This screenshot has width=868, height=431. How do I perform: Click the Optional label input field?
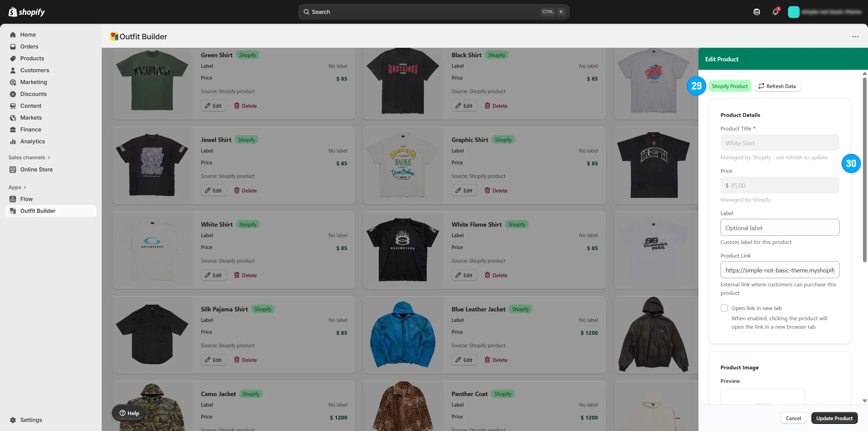(x=780, y=228)
